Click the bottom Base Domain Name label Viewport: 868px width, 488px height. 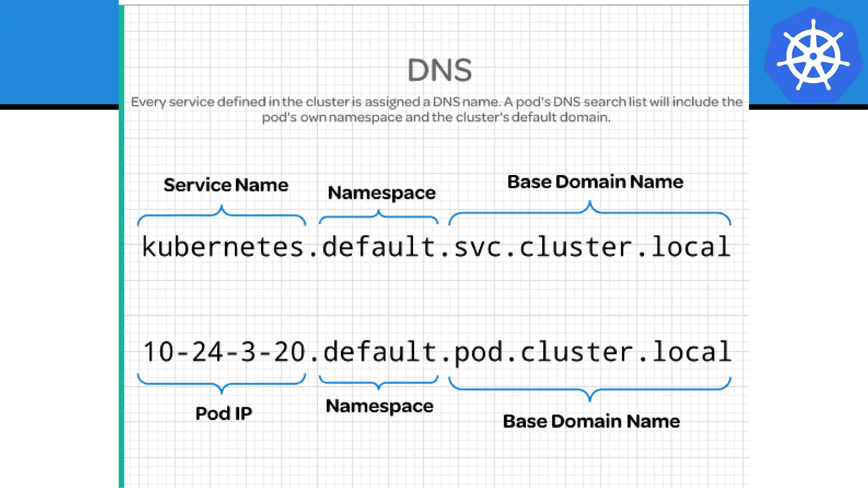coord(591,421)
